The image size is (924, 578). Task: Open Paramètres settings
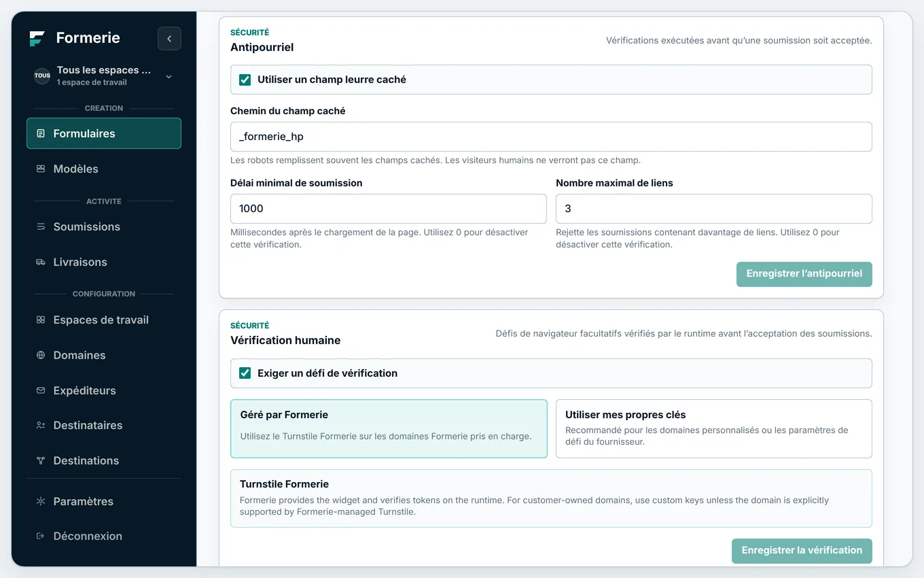(x=104, y=501)
